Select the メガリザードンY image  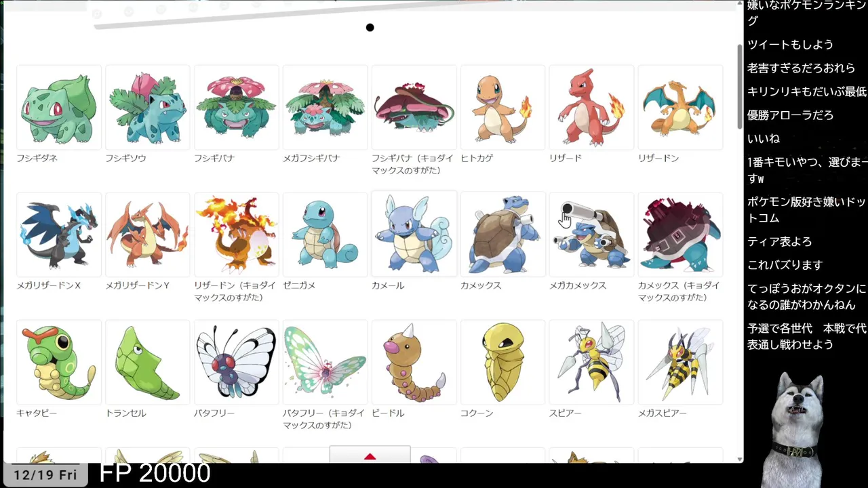point(148,235)
